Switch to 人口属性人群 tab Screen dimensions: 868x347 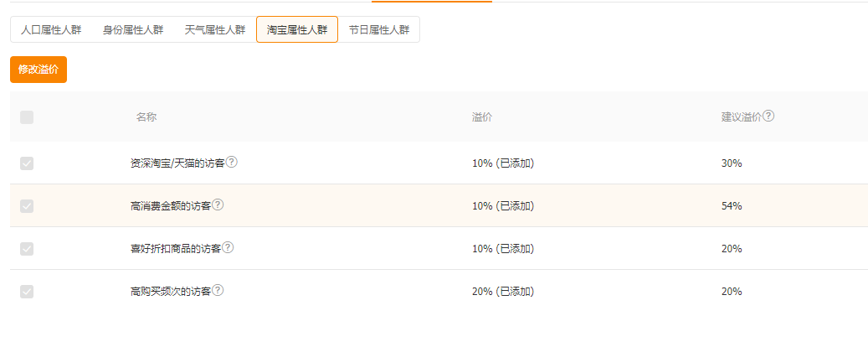[51, 30]
